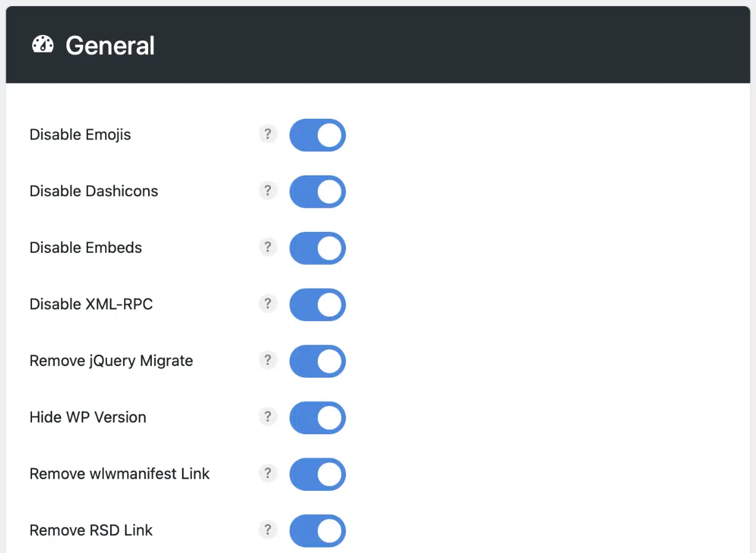View help info for Disable XML-RPC

(267, 304)
